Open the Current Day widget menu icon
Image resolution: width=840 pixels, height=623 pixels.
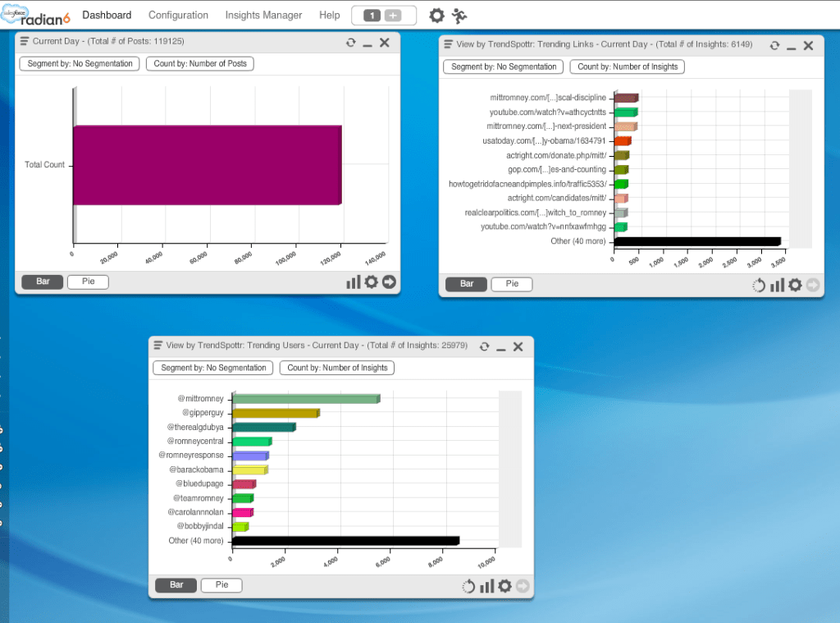24,41
